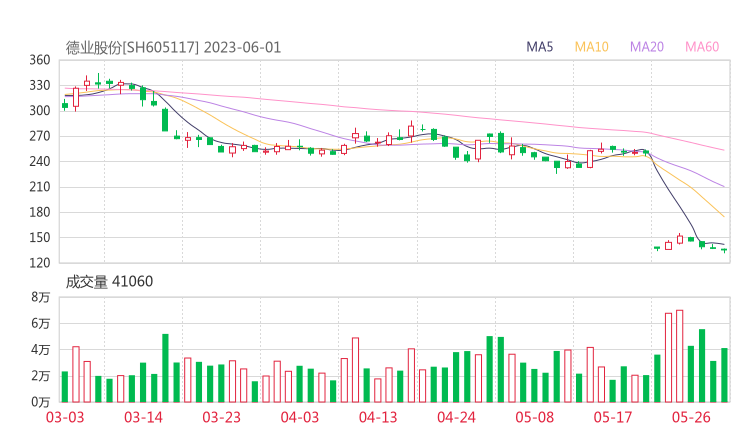The image size is (740, 440).
Task: Click the tallest red volume bar near 05-26
Action: (680, 356)
